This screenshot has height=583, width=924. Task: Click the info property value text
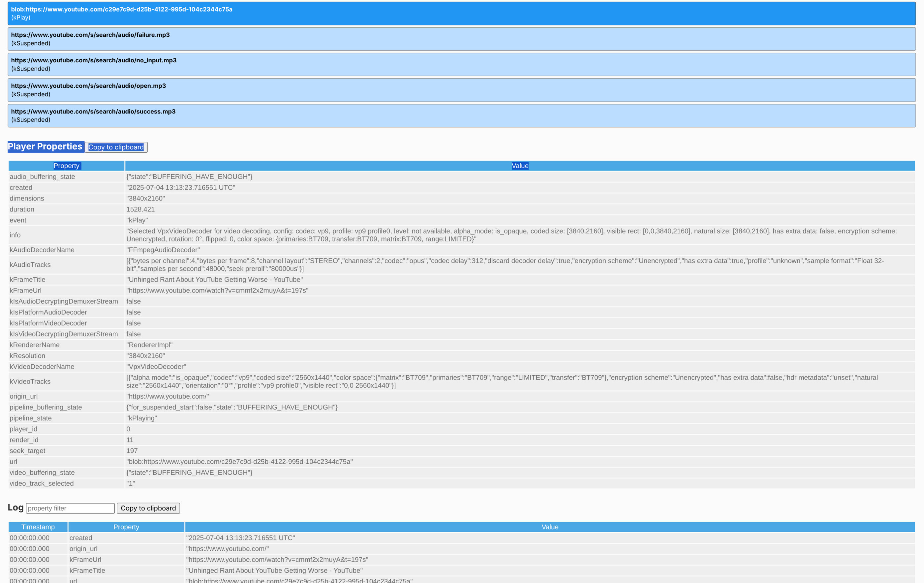511,235
